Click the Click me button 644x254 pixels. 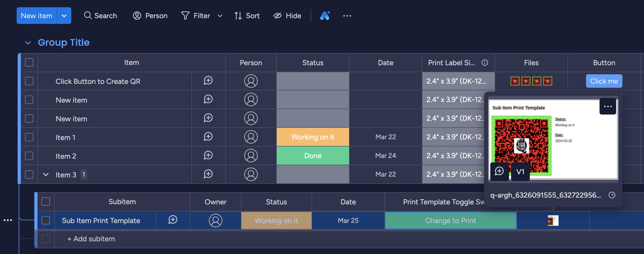[604, 81]
